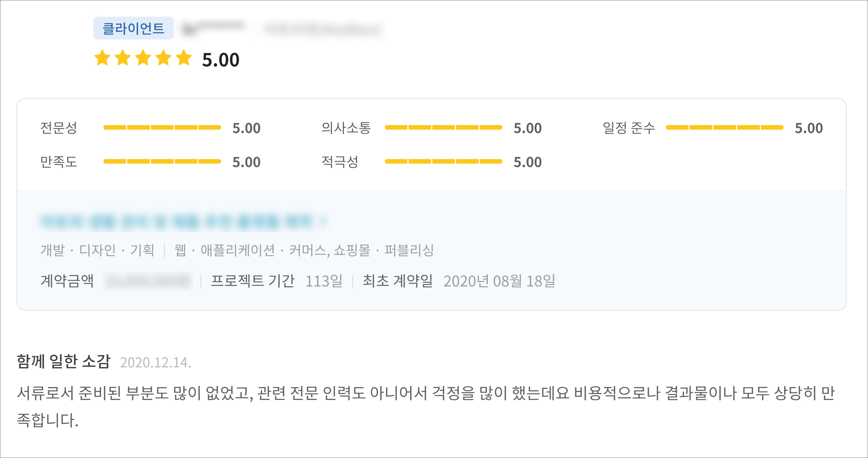Click the 적극성 rating bar
This screenshot has height=458, width=868.
[x=443, y=162]
